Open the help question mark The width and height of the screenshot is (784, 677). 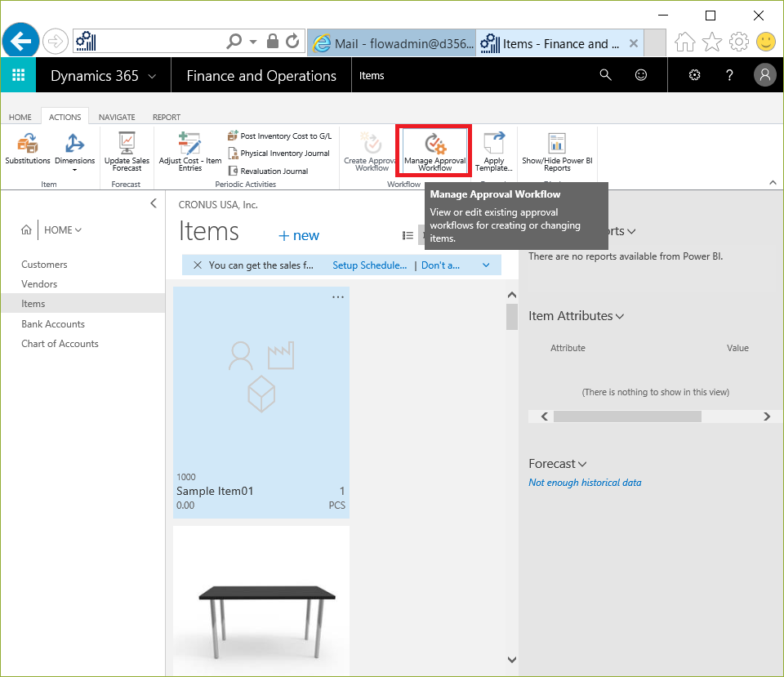pos(729,75)
